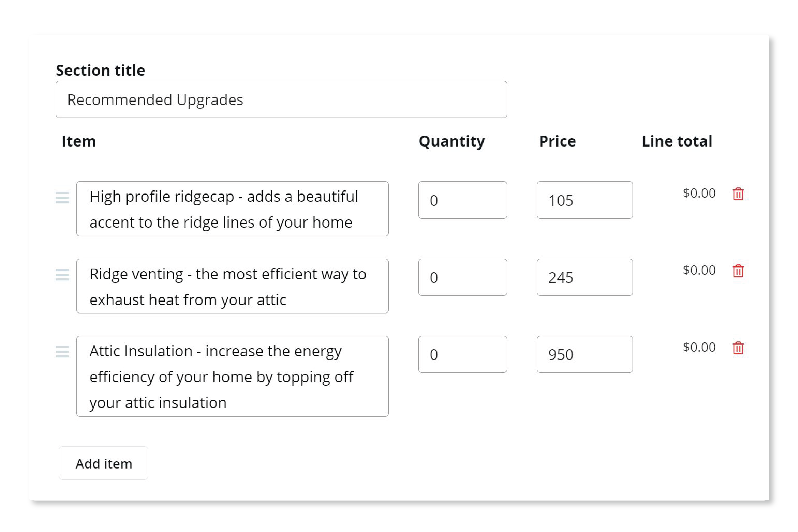Select the ridgecap quantity field
798x532 pixels.
463,200
